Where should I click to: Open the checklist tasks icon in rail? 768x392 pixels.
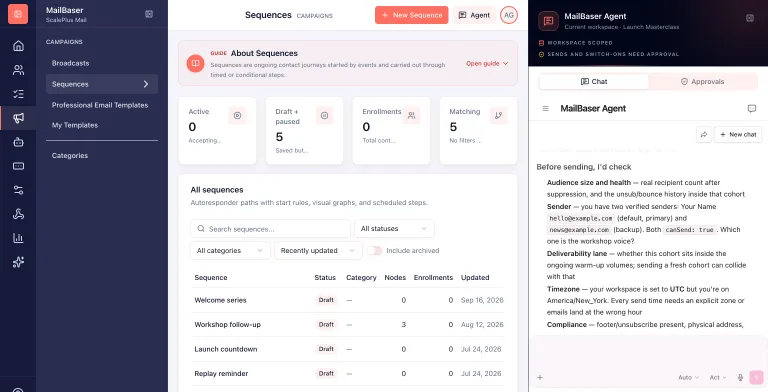tap(18, 94)
